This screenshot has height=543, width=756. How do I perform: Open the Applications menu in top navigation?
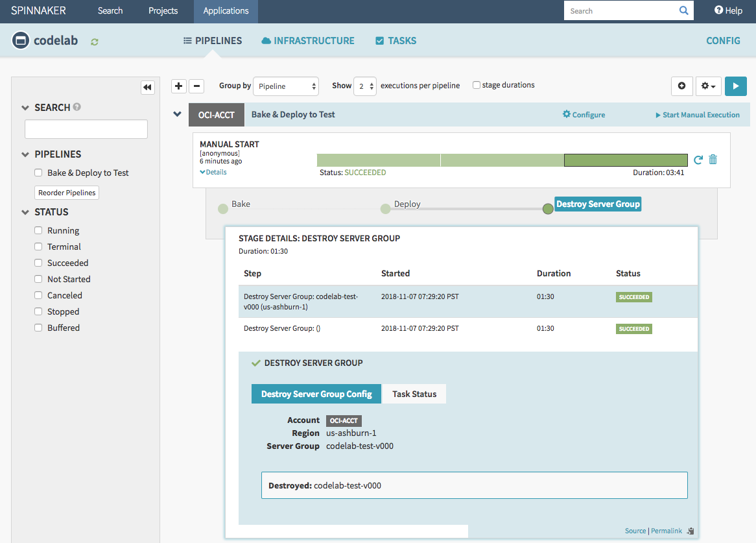[226, 10]
